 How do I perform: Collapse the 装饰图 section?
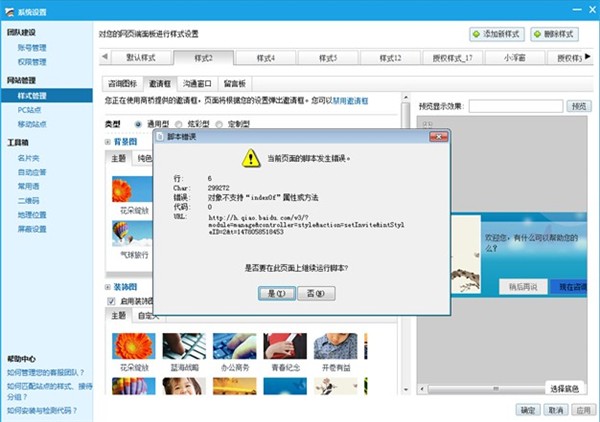tap(108, 287)
